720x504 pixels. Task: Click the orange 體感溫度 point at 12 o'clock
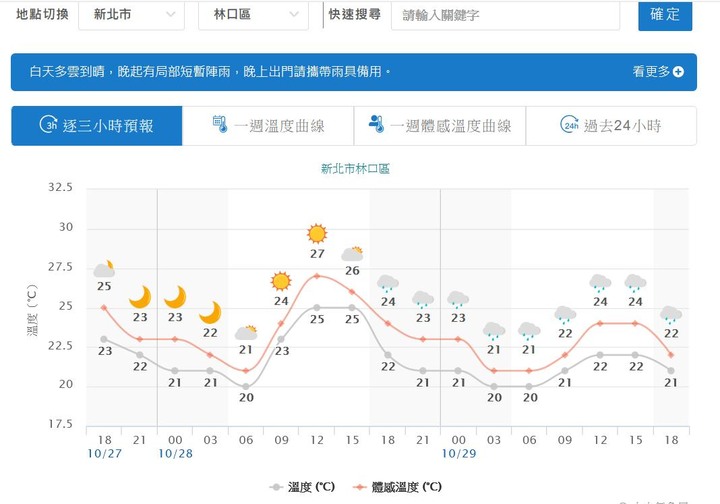coord(317,276)
